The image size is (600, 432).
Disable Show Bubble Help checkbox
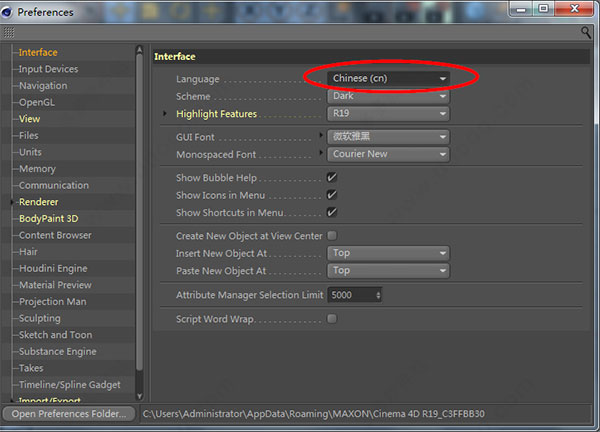pyautogui.click(x=332, y=178)
